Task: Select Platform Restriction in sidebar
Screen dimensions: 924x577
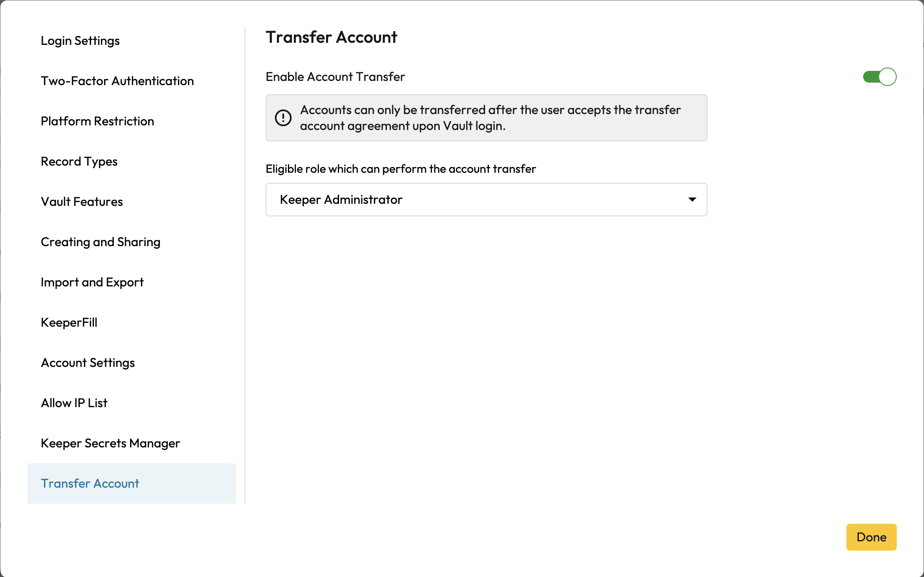Action: [x=97, y=121]
